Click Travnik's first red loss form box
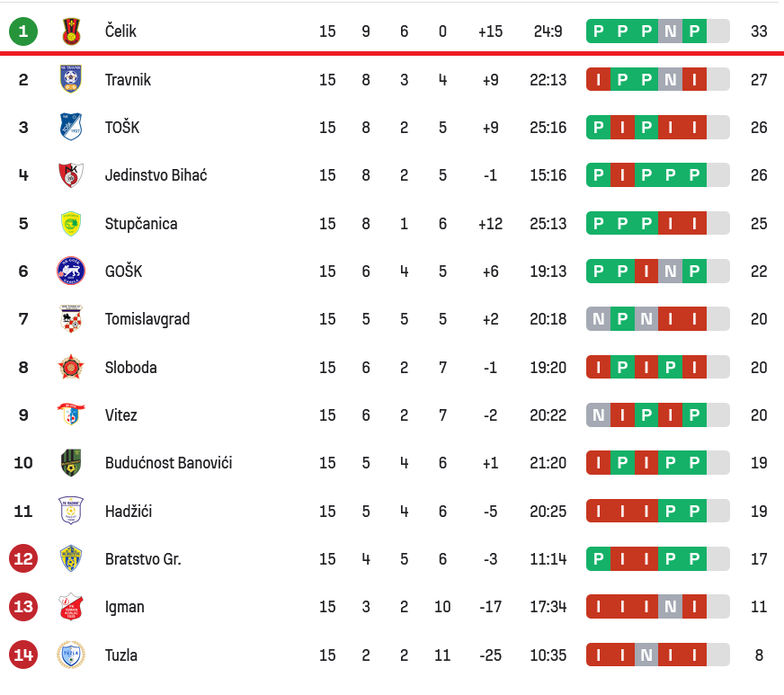 pos(599,79)
